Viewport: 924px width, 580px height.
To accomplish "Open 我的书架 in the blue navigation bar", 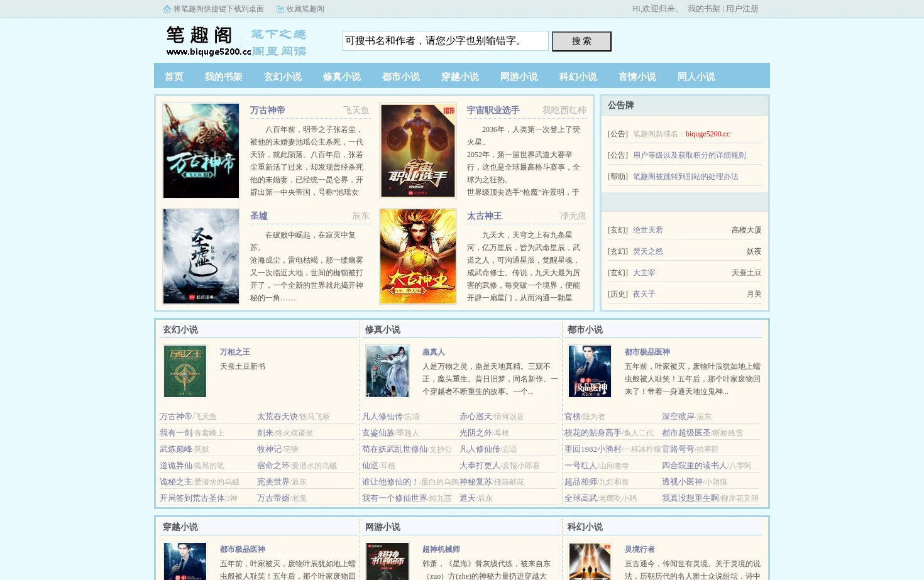I will click(x=224, y=77).
